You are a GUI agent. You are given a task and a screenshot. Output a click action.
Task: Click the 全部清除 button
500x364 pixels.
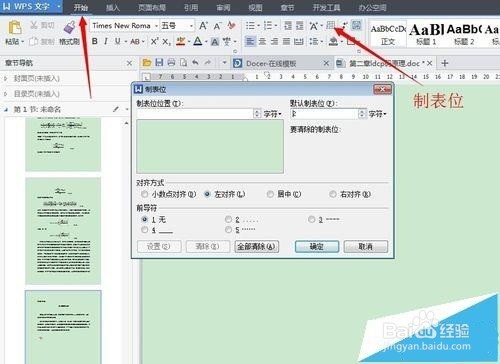[x=256, y=247]
